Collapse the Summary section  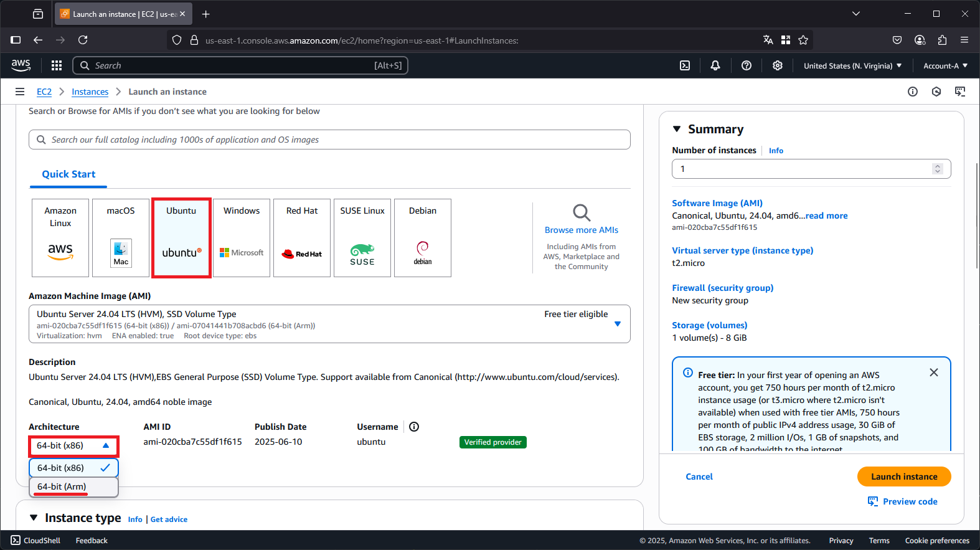pos(677,129)
